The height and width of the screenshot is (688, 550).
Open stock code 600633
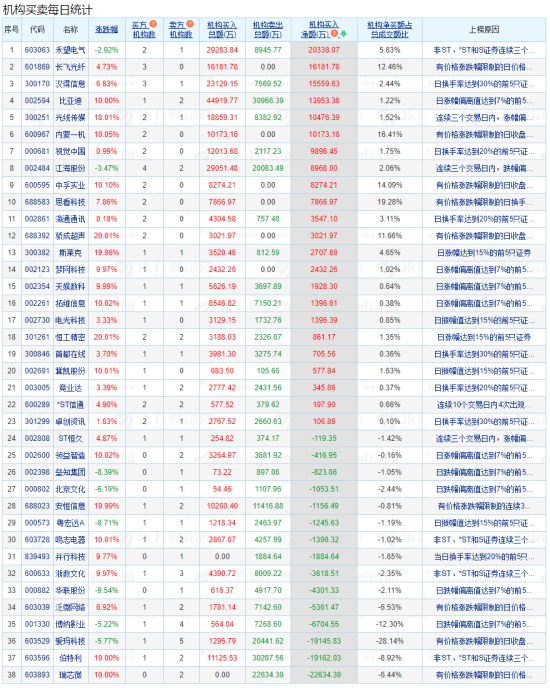pyautogui.click(x=37, y=573)
